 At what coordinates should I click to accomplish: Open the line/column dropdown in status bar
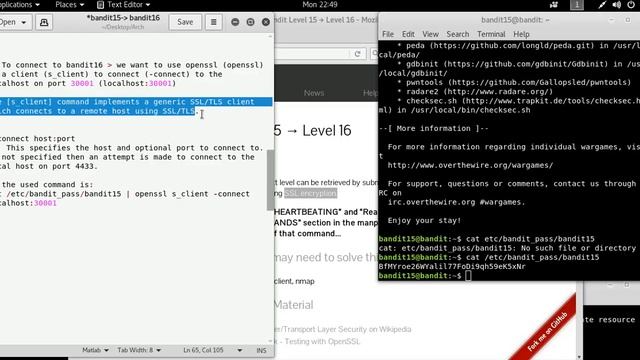point(212,350)
